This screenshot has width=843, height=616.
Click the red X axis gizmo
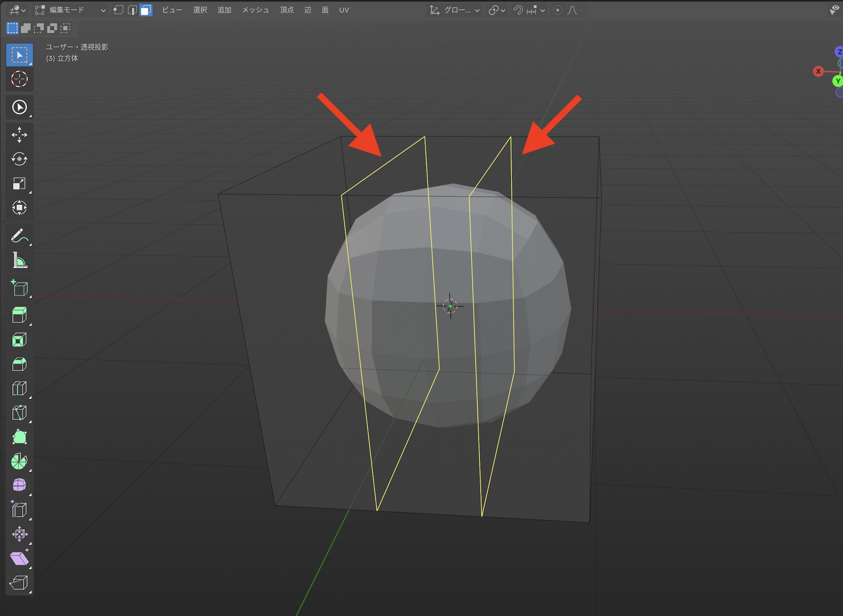[818, 71]
